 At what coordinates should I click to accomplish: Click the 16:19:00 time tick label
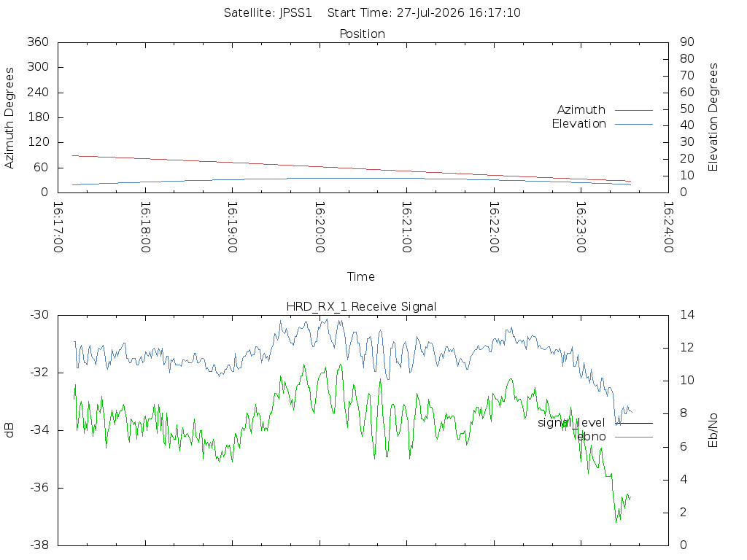(x=233, y=227)
